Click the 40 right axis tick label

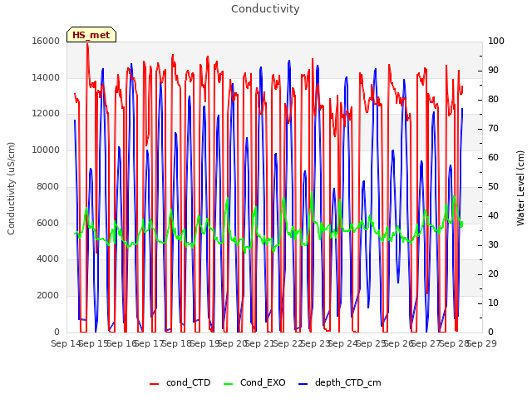(493, 216)
